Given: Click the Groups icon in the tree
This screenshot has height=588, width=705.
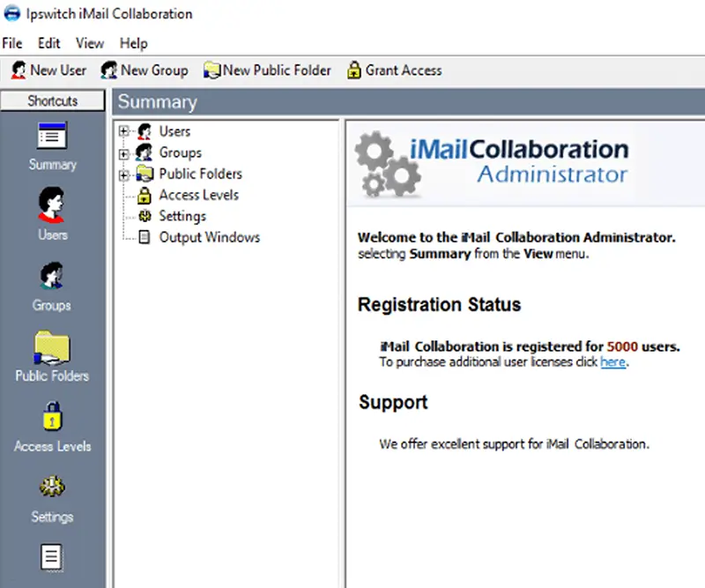Looking at the screenshot, I should (145, 152).
